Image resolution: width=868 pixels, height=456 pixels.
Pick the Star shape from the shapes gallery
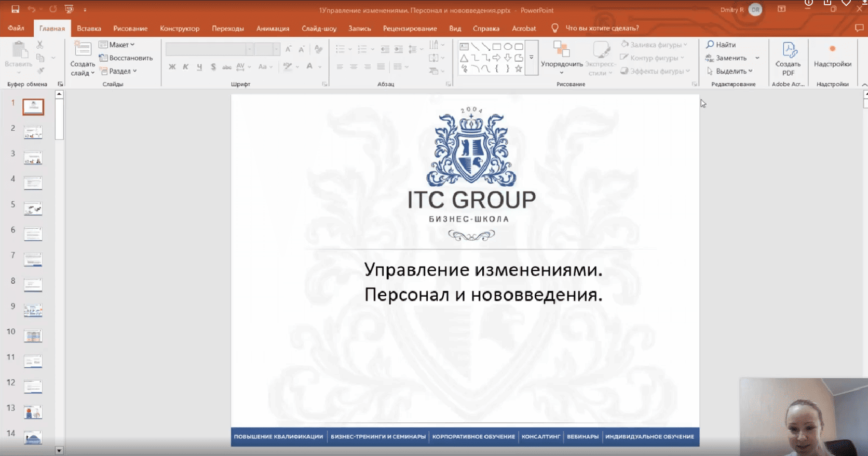[518, 69]
